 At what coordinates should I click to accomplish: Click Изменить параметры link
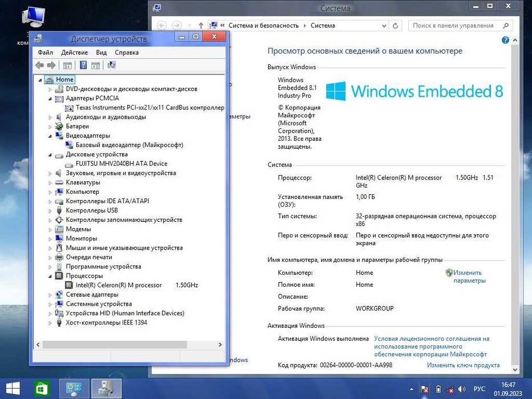tap(469, 276)
